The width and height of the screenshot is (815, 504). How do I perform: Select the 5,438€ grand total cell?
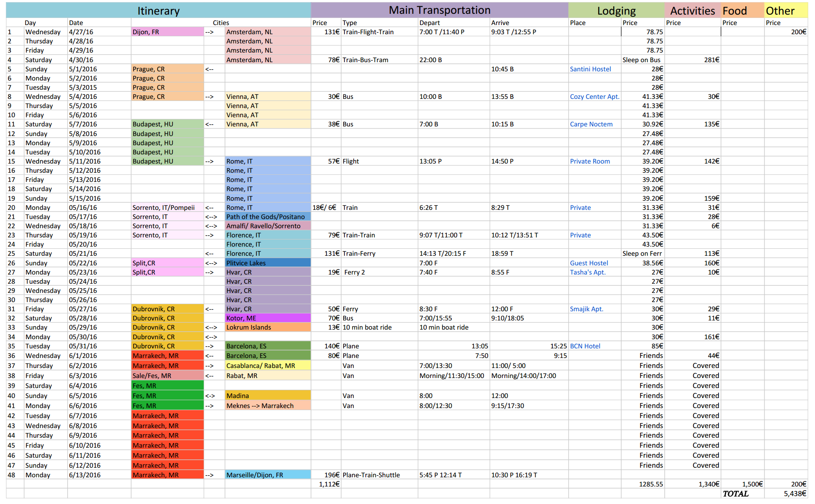click(x=786, y=494)
